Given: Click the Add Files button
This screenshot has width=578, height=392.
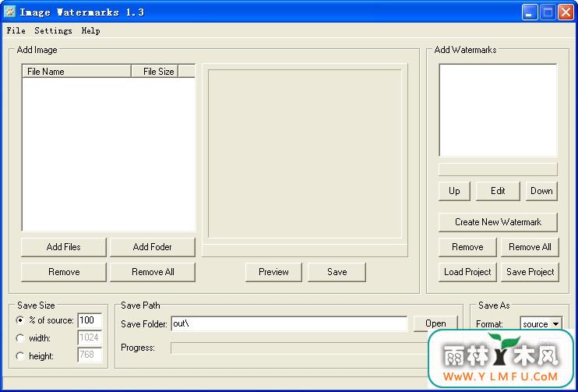Looking at the screenshot, I should pos(63,247).
